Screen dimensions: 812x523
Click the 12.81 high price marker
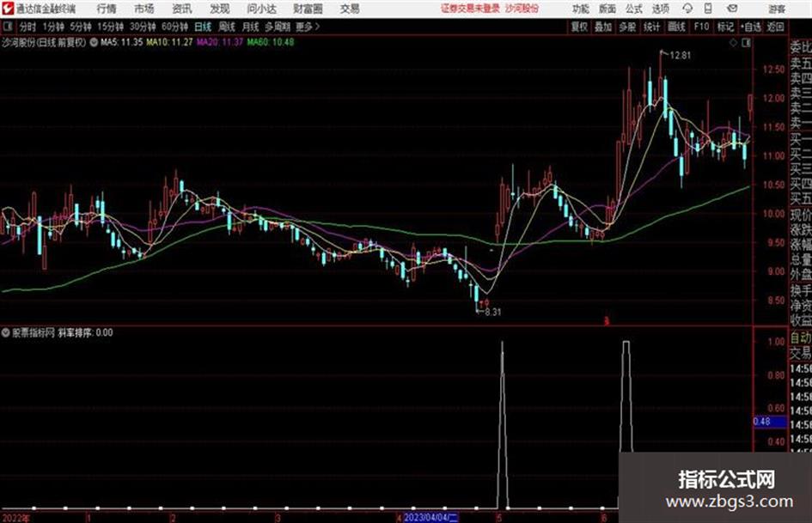680,55
